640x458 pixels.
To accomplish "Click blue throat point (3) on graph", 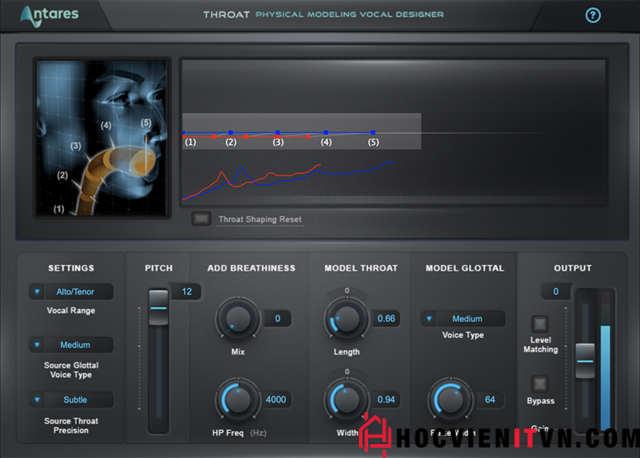I will pyautogui.click(x=278, y=132).
